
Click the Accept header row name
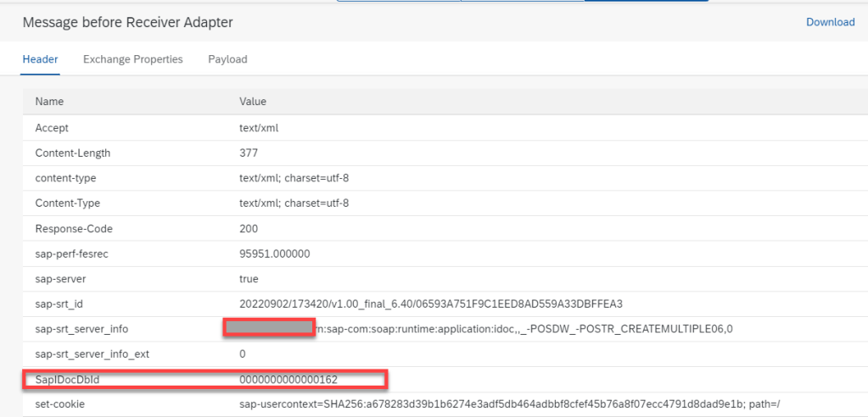point(52,128)
